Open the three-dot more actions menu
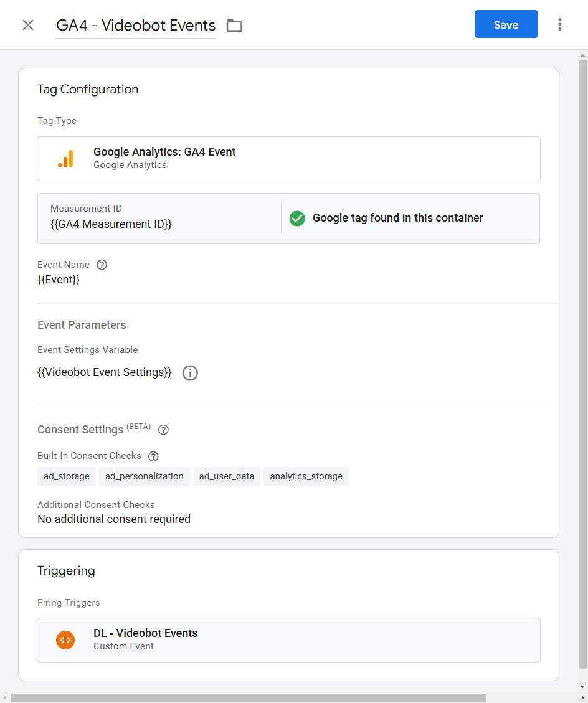588x703 pixels. [x=559, y=25]
